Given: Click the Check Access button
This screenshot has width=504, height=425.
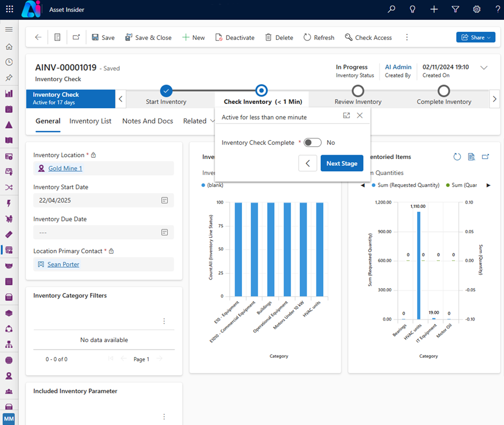Looking at the screenshot, I should coord(368,38).
